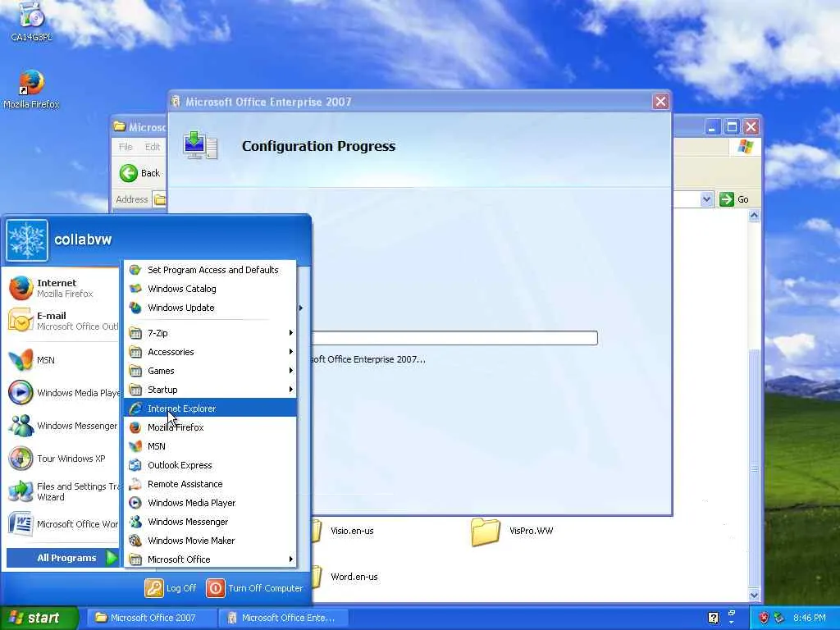Open Remote Assistance menu entry
The image size is (840, 630).
tap(210, 484)
